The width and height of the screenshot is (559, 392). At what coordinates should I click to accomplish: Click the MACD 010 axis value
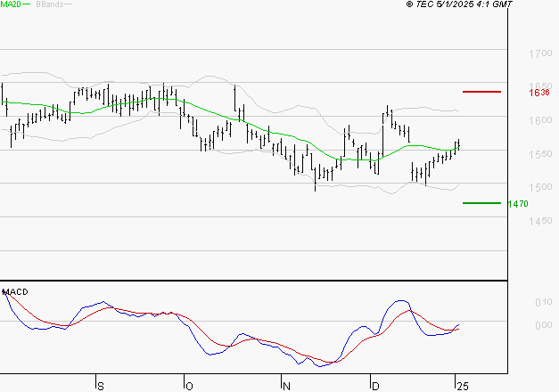(x=544, y=303)
